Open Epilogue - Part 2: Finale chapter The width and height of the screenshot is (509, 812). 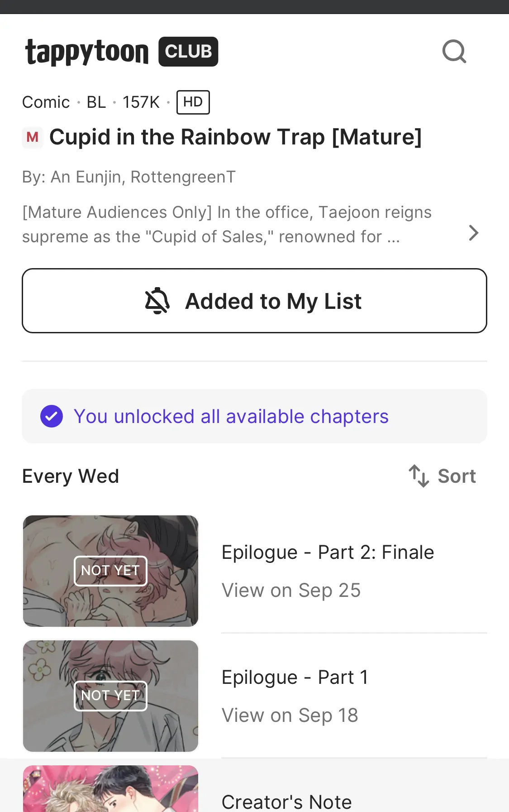[x=328, y=553]
